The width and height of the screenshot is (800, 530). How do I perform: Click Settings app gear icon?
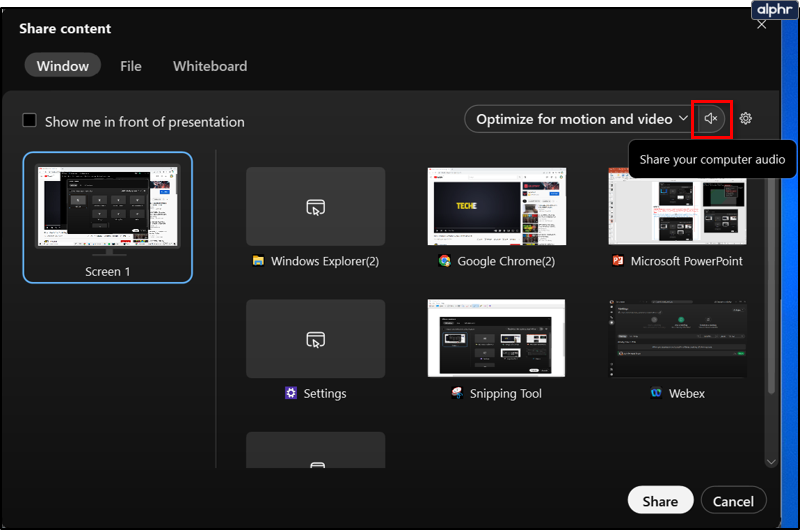pos(291,393)
